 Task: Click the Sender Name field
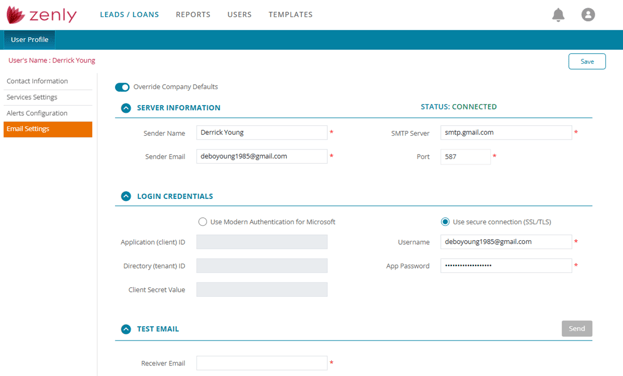262,133
